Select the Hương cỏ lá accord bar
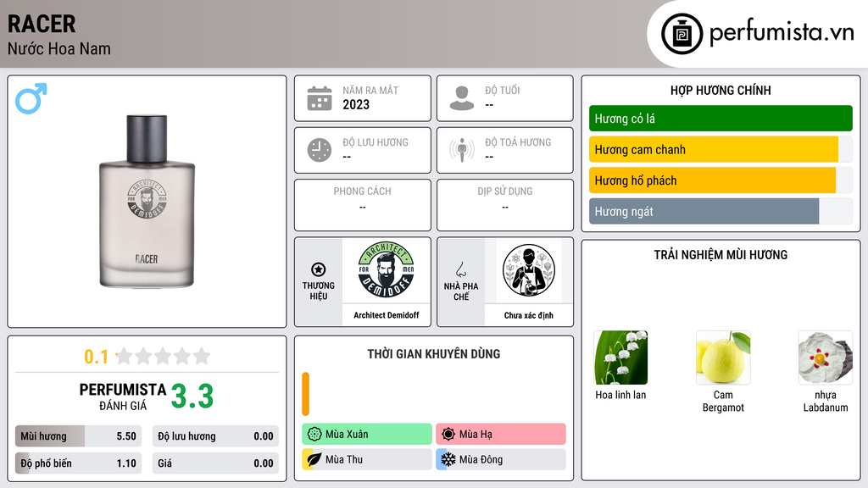The width and height of the screenshot is (868, 488). tap(721, 119)
